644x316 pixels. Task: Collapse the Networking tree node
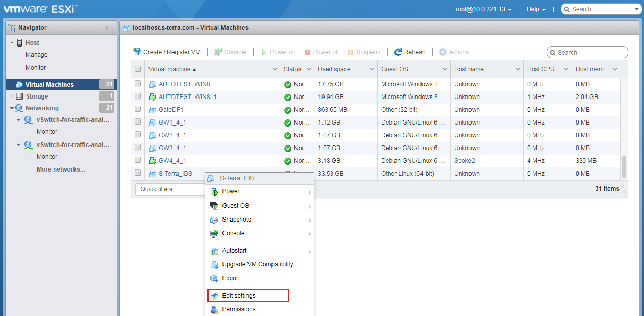(x=12, y=108)
